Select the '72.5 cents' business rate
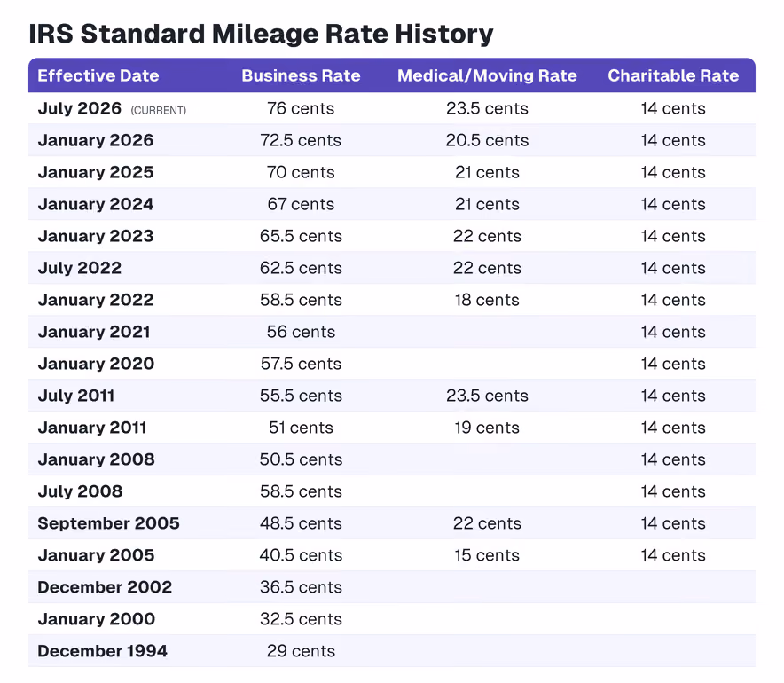 click(301, 140)
